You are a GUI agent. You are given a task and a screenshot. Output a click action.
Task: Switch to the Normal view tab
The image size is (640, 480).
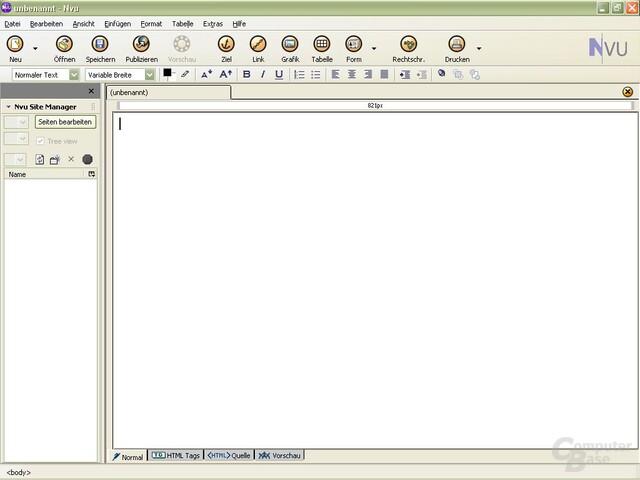tap(128, 457)
